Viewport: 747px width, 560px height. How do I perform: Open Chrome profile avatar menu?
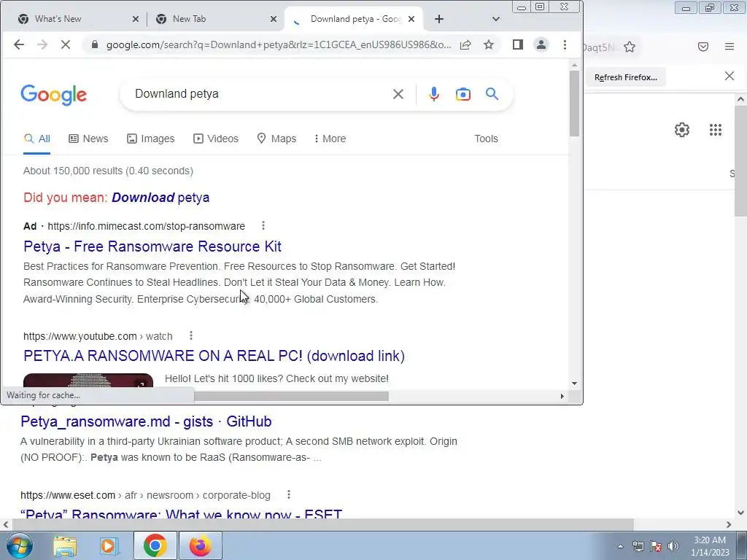[x=541, y=44]
